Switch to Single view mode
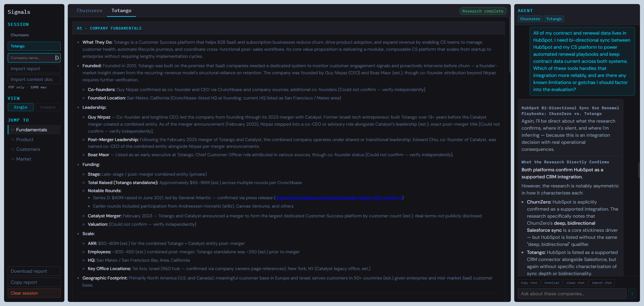The height and width of the screenshot is (306, 644). pos(20,107)
